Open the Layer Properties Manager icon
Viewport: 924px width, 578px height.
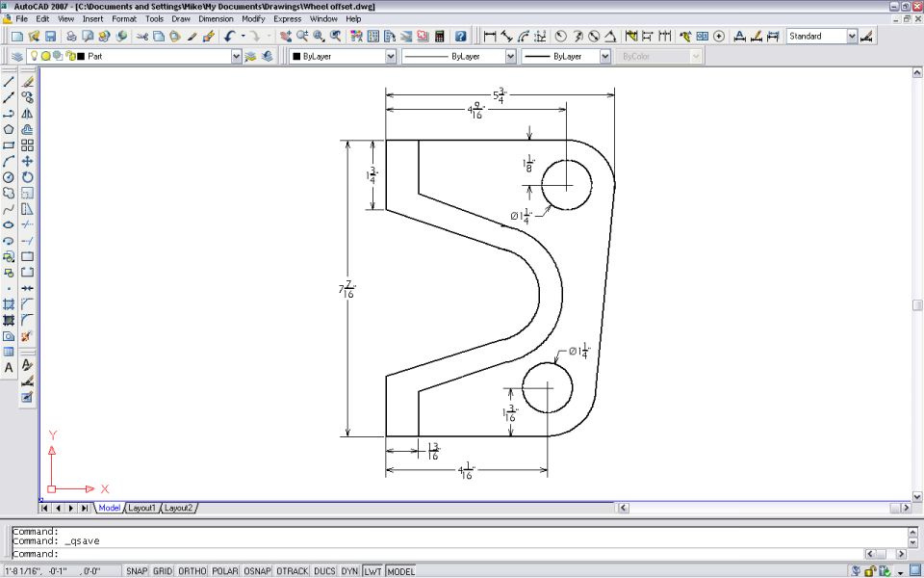pyautogui.click(x=17, y=56)
